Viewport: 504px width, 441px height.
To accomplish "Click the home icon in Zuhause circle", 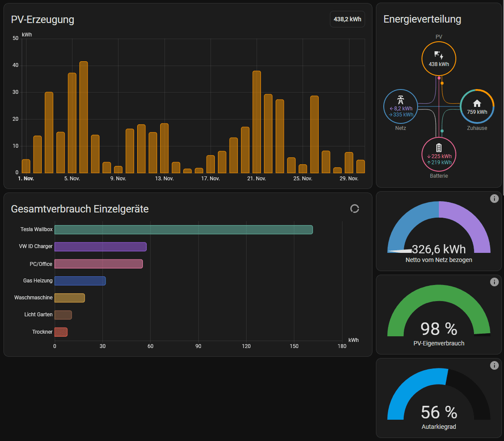I will click(x=477, y=103).
